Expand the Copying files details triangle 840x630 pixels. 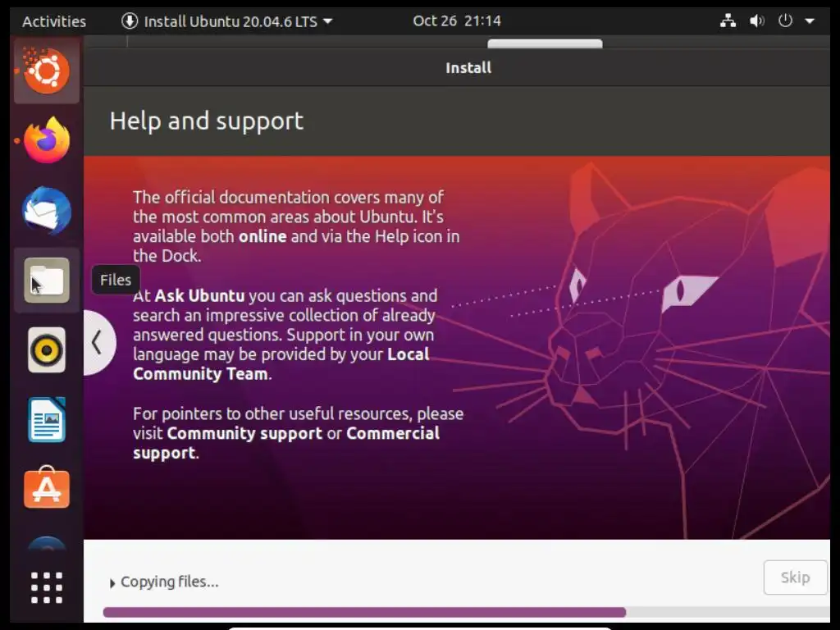(112, 583)
